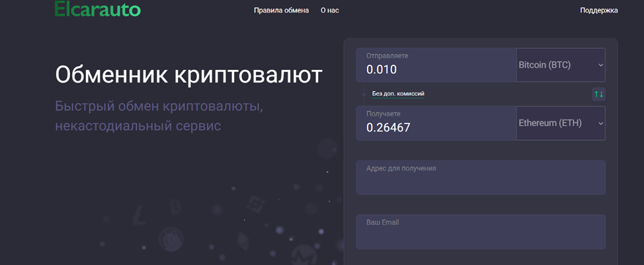Open the О нас page
The width and height of the screenshot is (644, 265).
(x=330, y=11)
